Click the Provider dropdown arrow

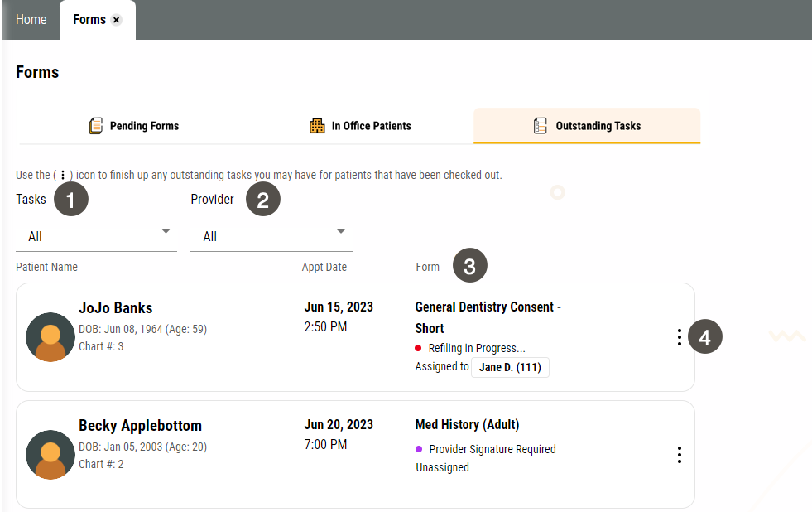tap(341, 231)
